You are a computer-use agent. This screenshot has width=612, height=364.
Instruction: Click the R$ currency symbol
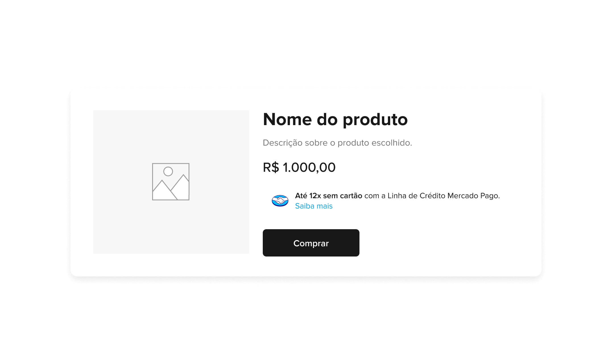coord(271,167)
